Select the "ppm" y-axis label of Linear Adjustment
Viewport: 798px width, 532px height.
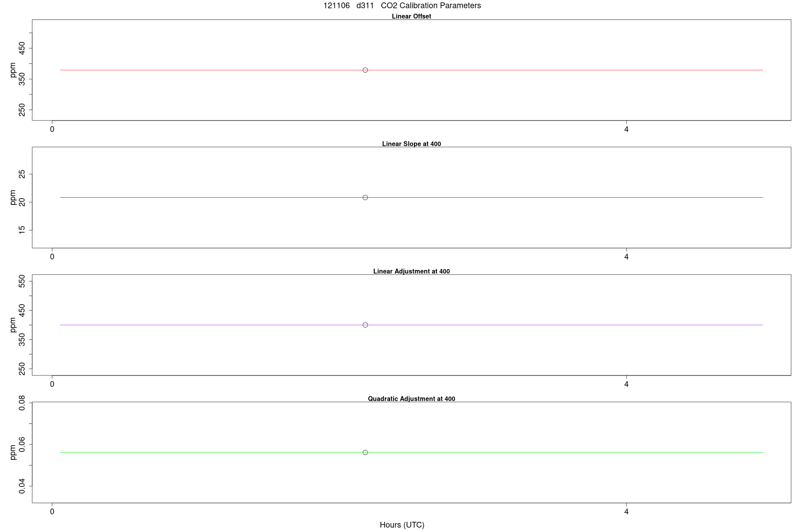pyautogui.click(x=13, y=325)
